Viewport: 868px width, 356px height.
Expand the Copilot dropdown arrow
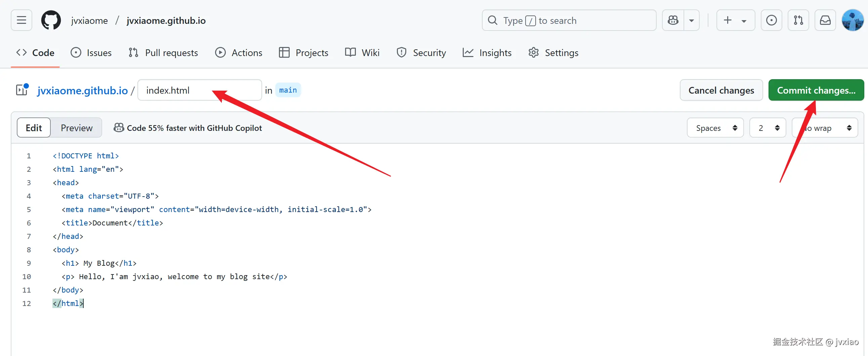click(692, 20)
